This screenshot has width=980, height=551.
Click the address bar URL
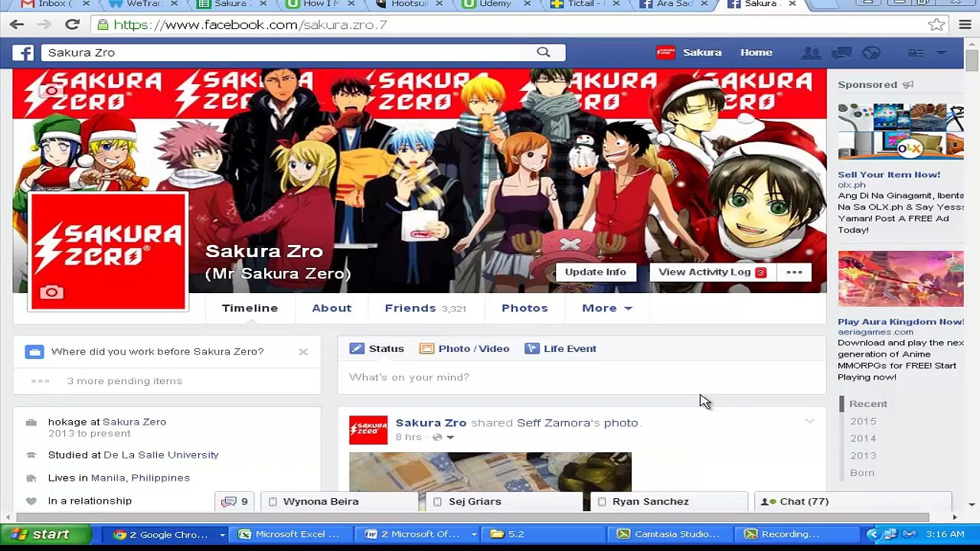click(250, 24)
